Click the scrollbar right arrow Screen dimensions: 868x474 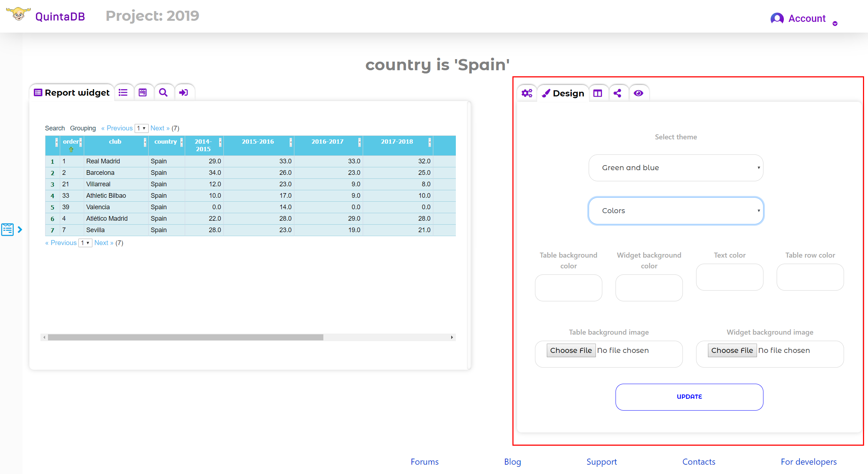(452, 337)
